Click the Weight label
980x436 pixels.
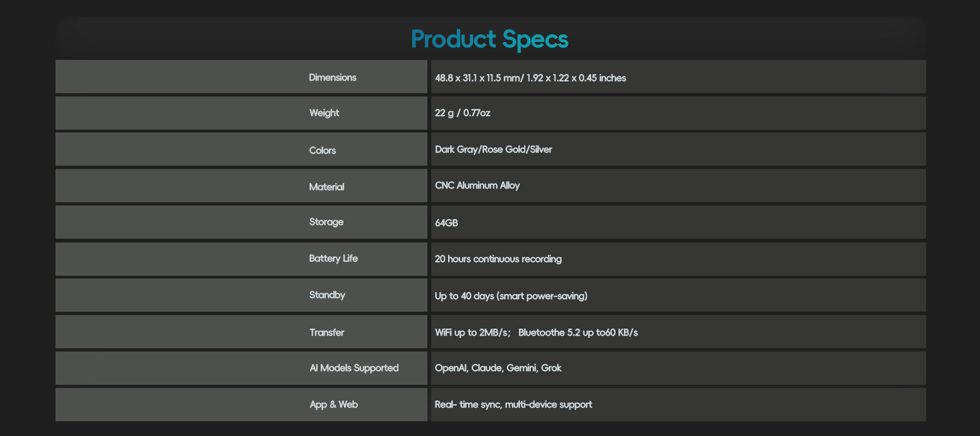pyautogui.click(x=324, y=113)
